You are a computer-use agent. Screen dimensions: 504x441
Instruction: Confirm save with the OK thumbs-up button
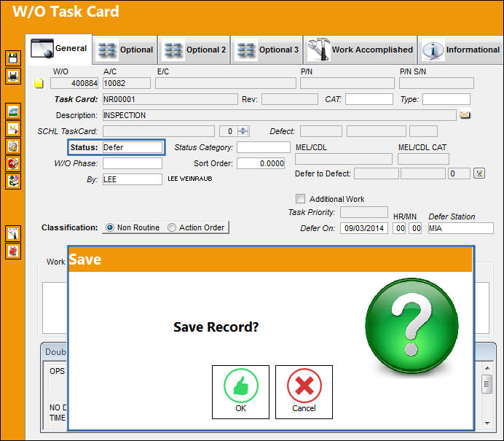click(x=240, y=391)
